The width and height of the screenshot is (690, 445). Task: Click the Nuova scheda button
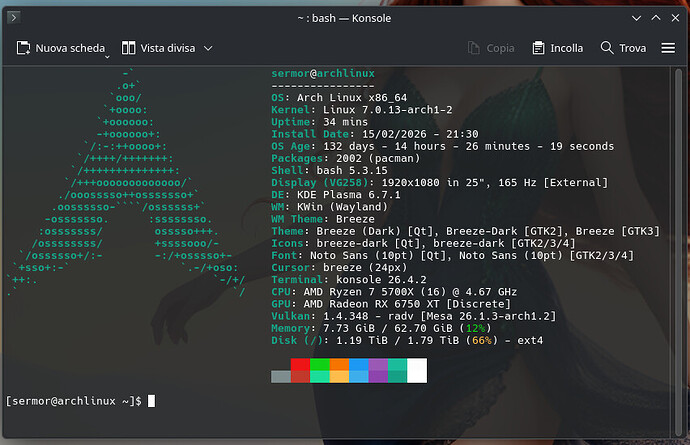[61, 48]
